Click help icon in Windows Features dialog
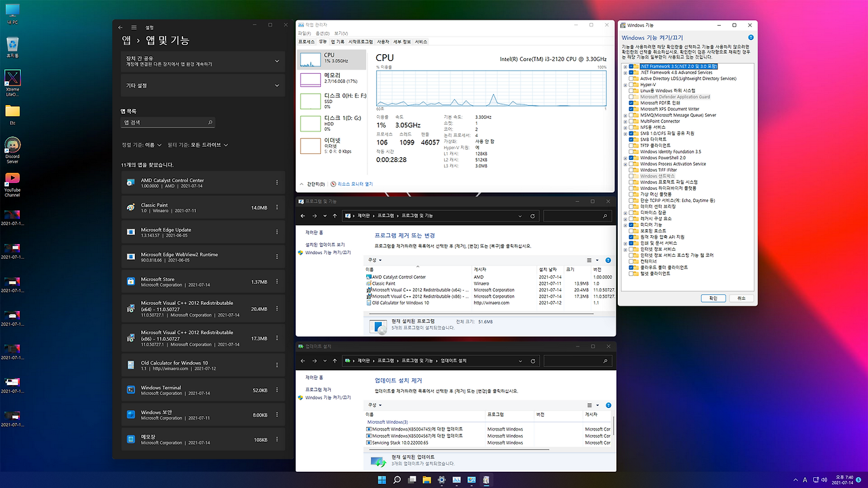This screenshot has height=488, width=868. tap(751, 37)
